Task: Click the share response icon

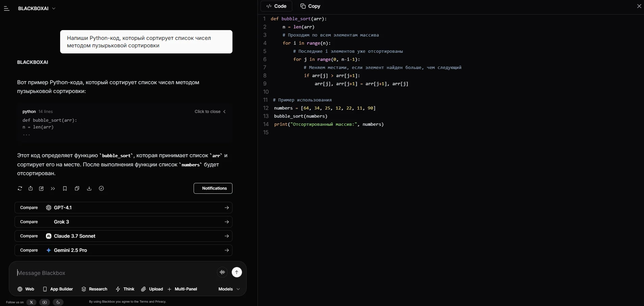Action: point(31,188)
